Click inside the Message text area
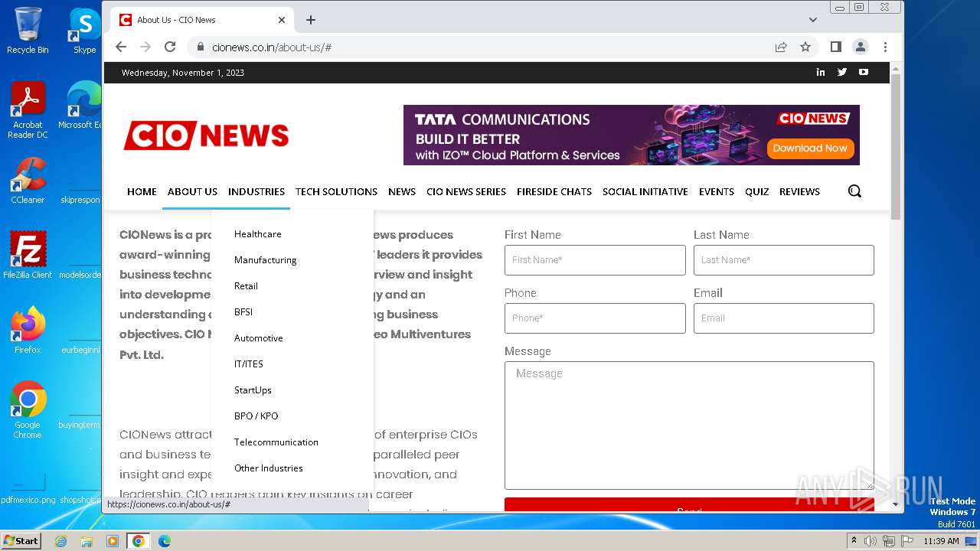Viewport: 980px width, 551px height. tap(689, 425)
